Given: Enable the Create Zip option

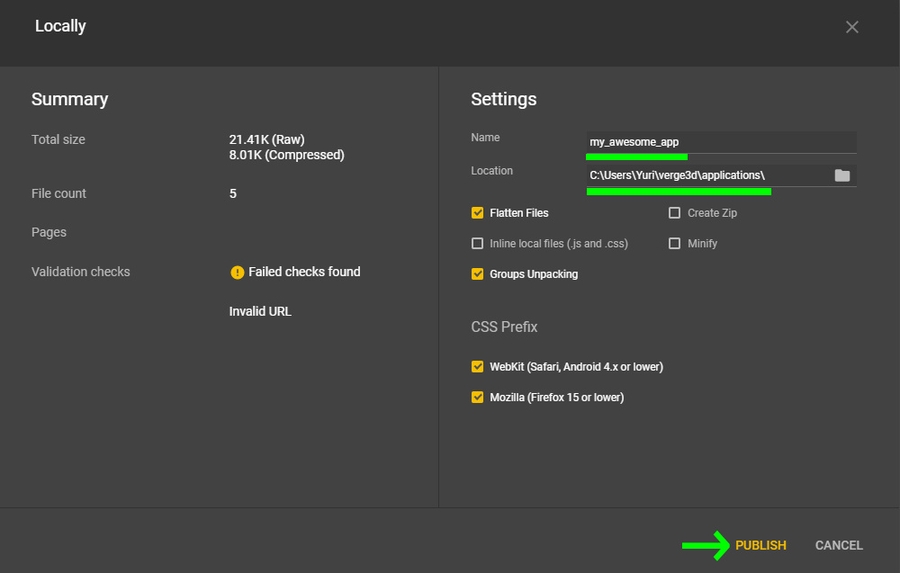Looking at the screenshot, I should click(675, 213).
